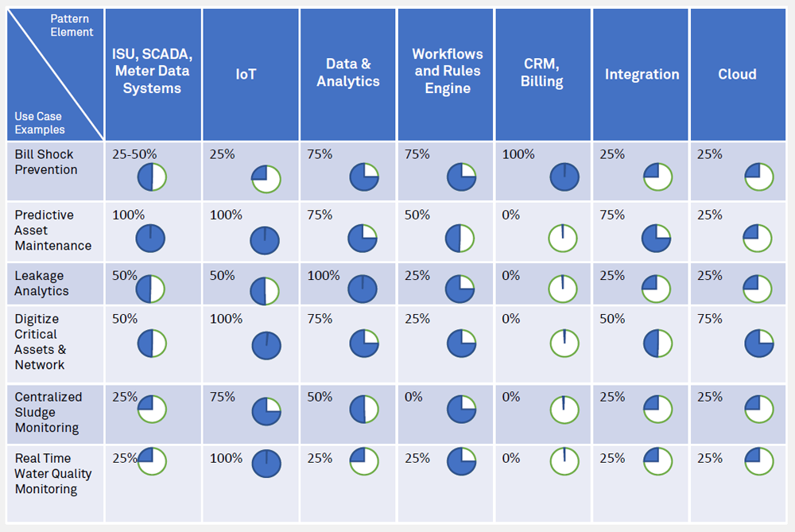The width and height of the screenshot is (795, 532).
Task: Click the Workflows and Rules Engine header
Action: (448, 71)
